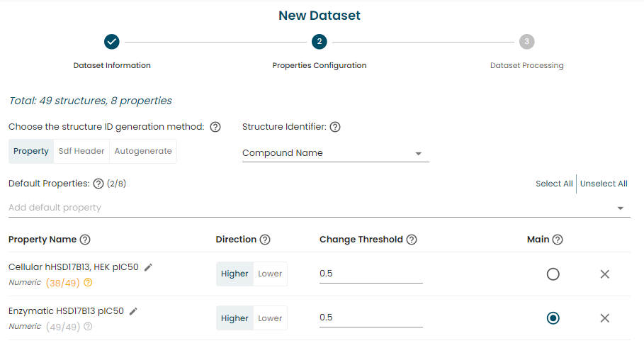Open the Compound Name structure identifier dropdown
Screen dimensions: 644x353
(336, 153)
